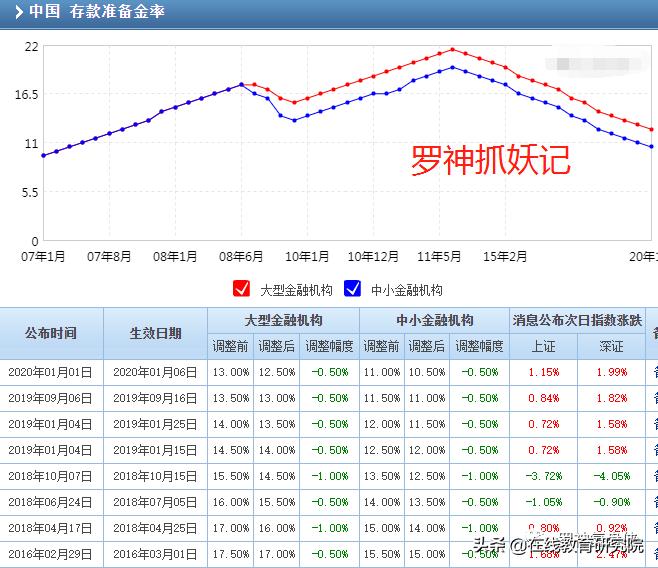Select announcement date 2018年06月24日
658x568 pixels.
50,502
